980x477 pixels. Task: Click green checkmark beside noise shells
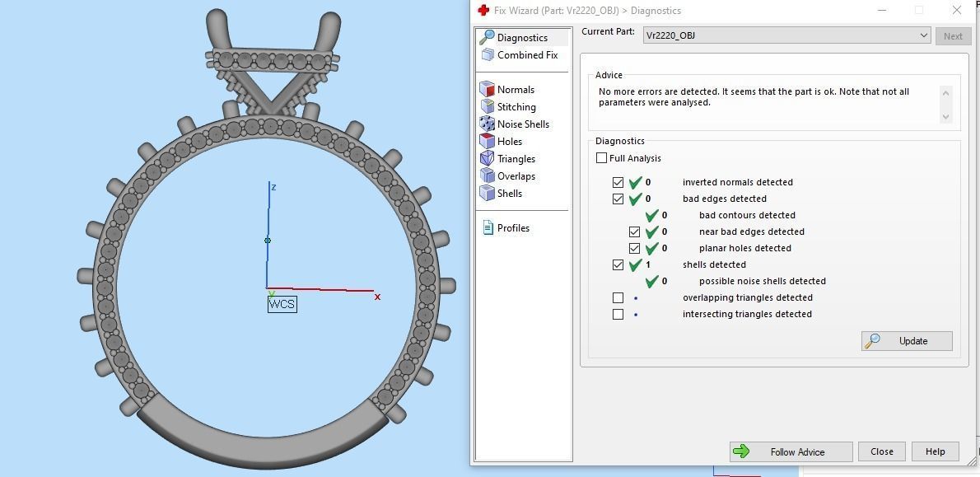click(652, 281)
